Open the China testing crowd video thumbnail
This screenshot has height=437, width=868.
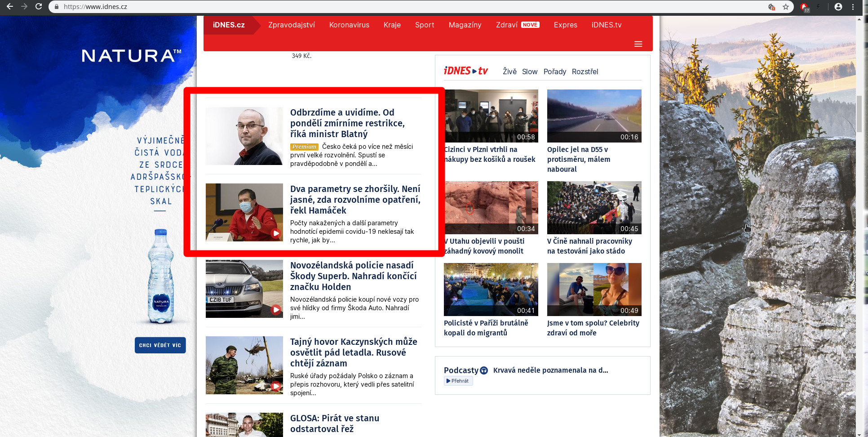[594, 208]
